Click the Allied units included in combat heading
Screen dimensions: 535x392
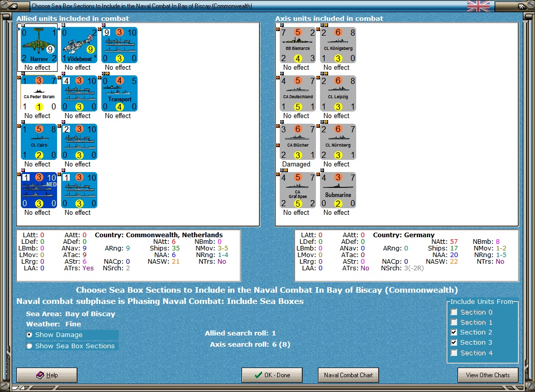click(x=73, y=18)
